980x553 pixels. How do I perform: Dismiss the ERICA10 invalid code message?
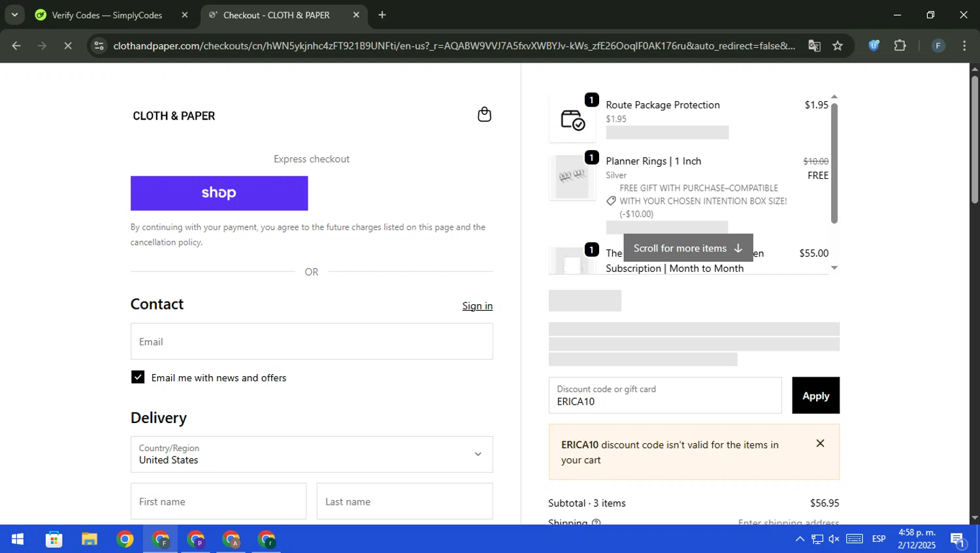pyautogui.click(x=820, y=443)
